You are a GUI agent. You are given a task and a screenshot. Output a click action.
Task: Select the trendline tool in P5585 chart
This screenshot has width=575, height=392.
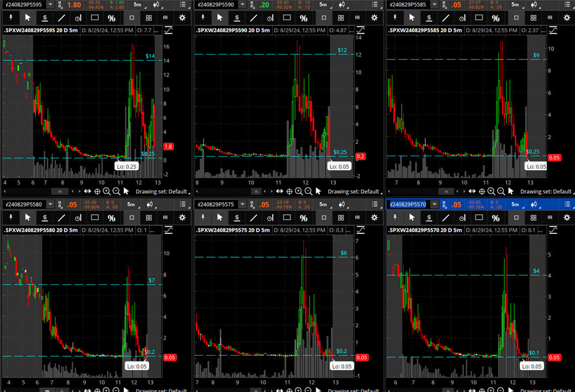click(446, 18)
